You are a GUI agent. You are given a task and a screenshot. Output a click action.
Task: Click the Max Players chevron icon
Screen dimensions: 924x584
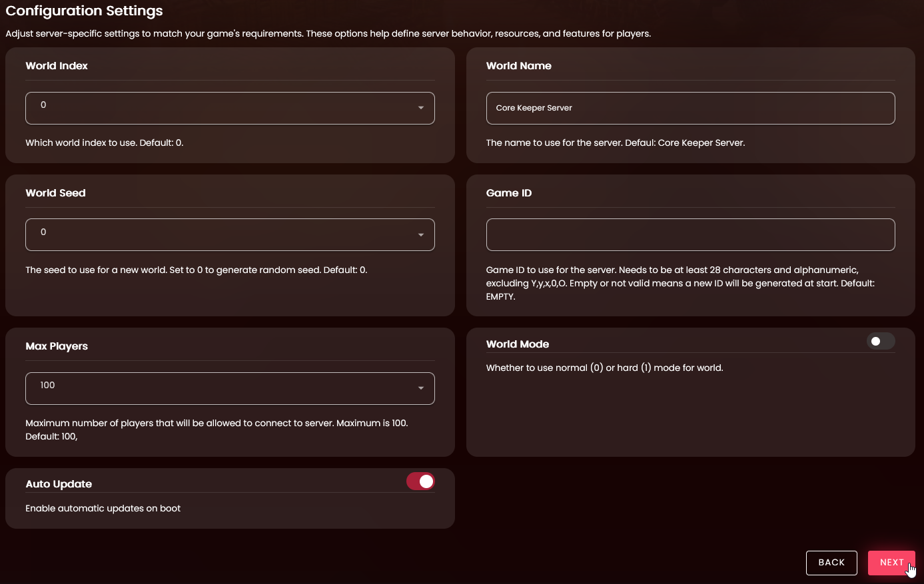click(420, 388)
